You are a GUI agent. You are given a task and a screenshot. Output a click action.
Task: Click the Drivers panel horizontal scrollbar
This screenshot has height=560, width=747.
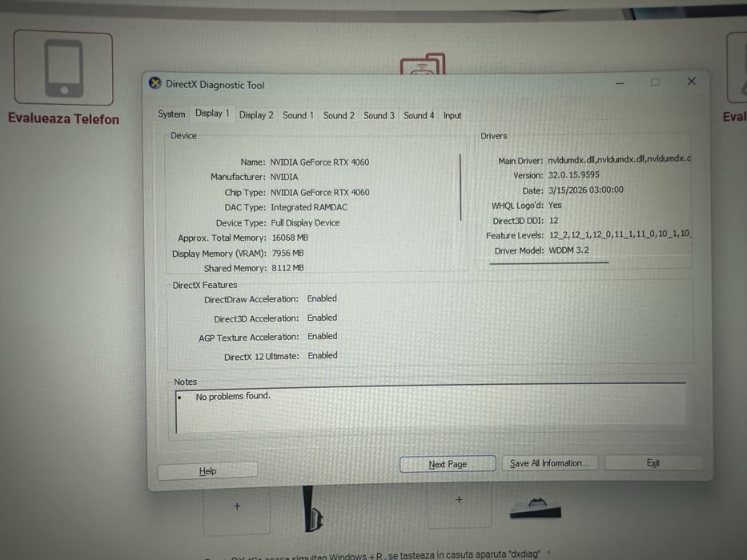pos(548,262)
